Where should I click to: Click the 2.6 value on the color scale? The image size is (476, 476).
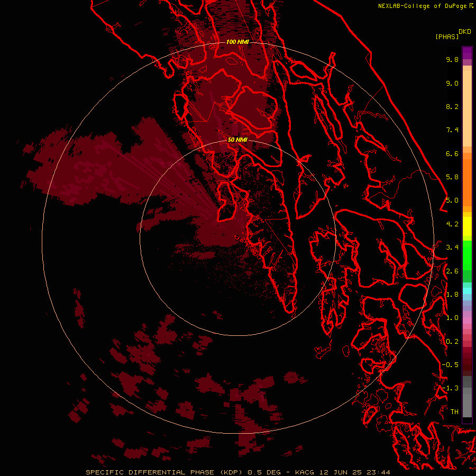pyautogui.click(x=452, y=271)
